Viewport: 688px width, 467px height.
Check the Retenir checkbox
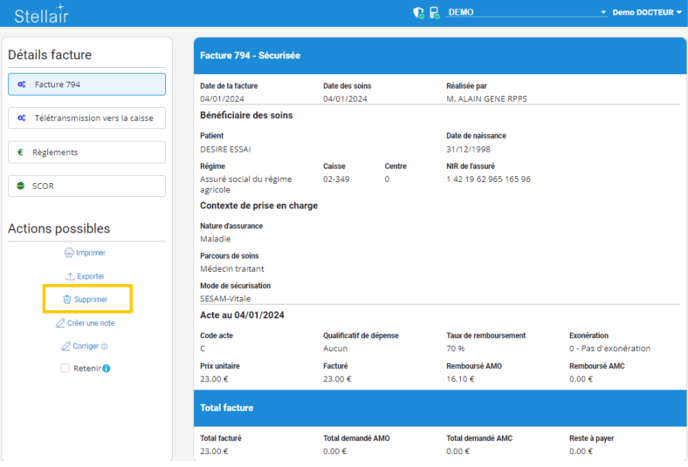[x=63, y=369]
